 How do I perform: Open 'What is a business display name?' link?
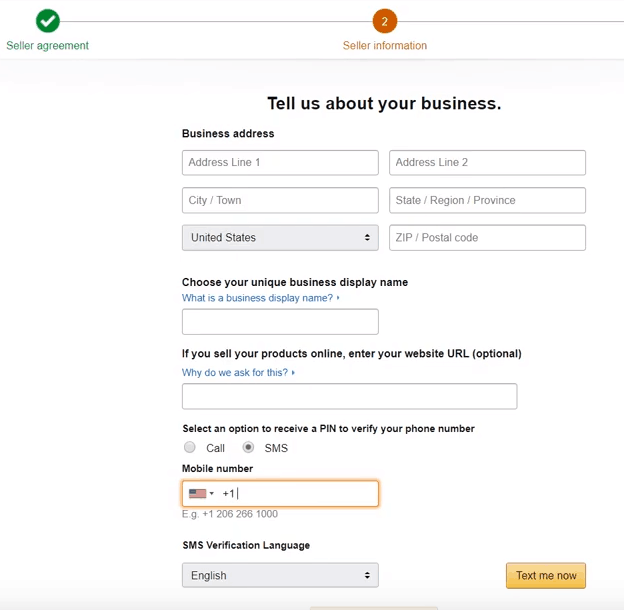(x=258, y=298)
